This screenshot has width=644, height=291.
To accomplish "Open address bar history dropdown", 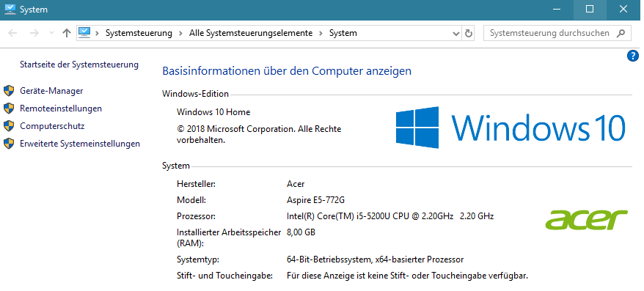I will point(456,34).
